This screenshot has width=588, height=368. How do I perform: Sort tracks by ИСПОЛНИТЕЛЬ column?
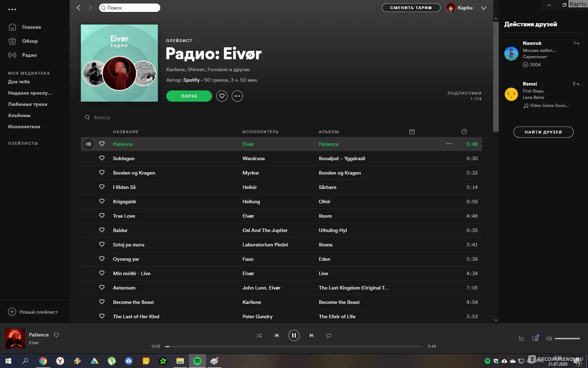260,132
